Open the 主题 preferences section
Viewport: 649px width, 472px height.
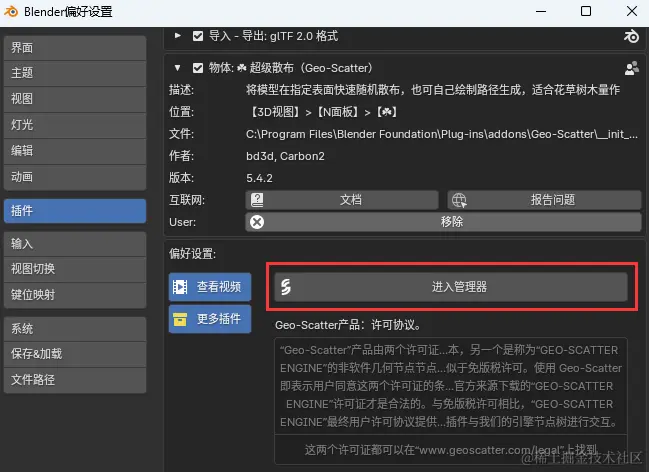75,73
